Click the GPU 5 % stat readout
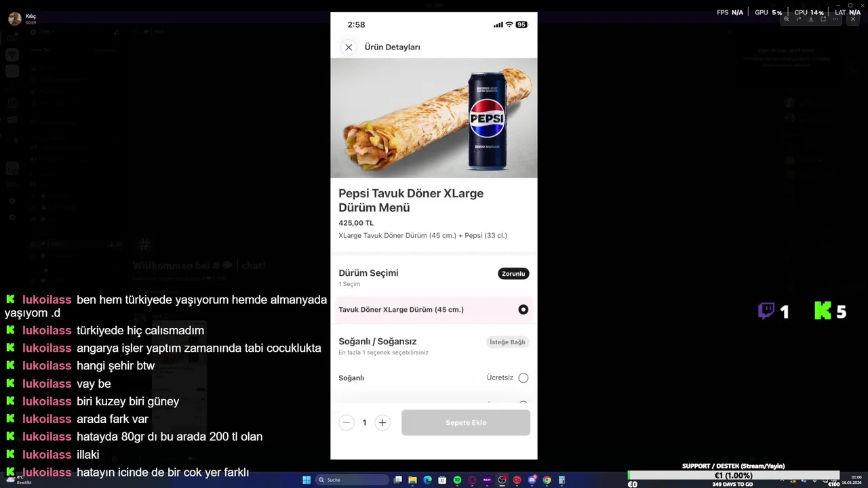 (x=768, y=12)
